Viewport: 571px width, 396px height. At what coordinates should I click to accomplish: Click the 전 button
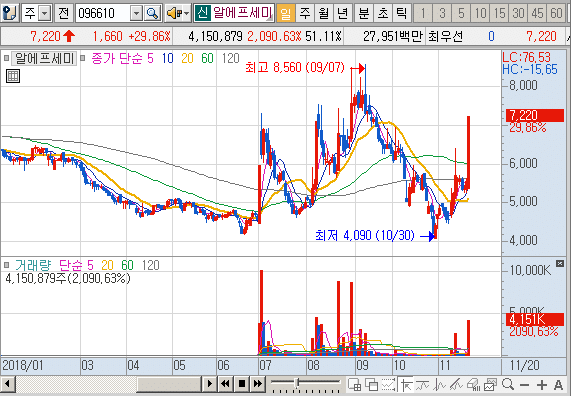tap(63, 13)
